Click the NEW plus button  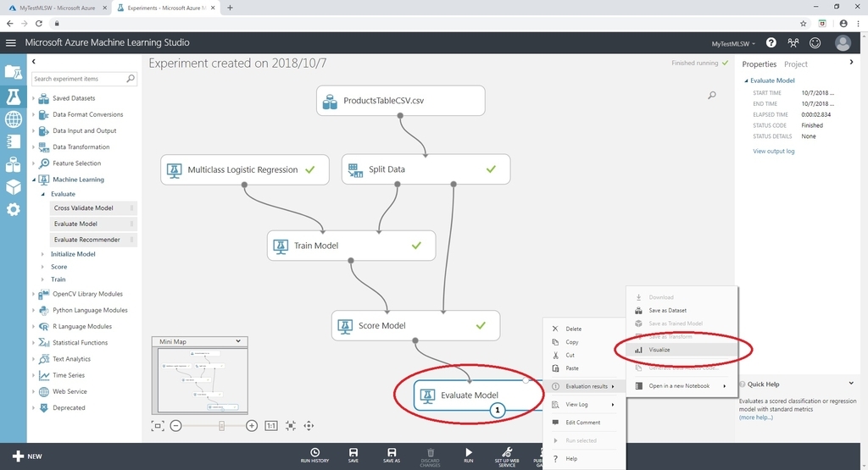coord(26,456)
